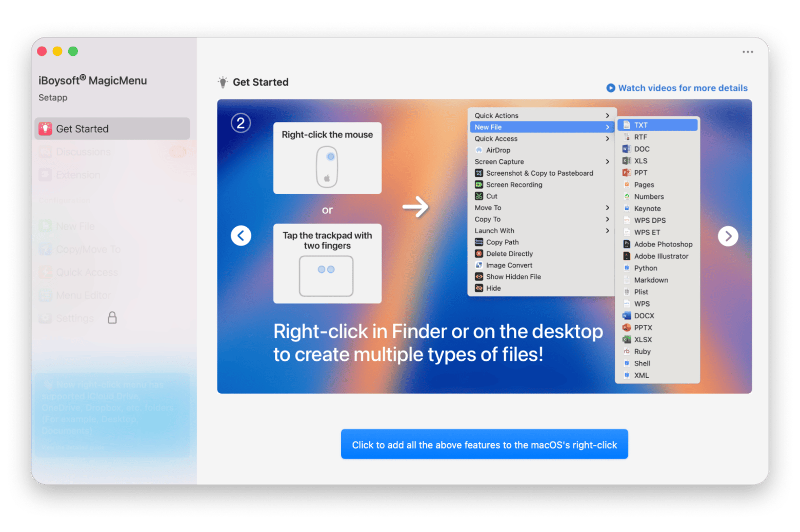Click the Adobe Photoshop icon
This screenshot has width=800, height=532.
tap(627, 244)
